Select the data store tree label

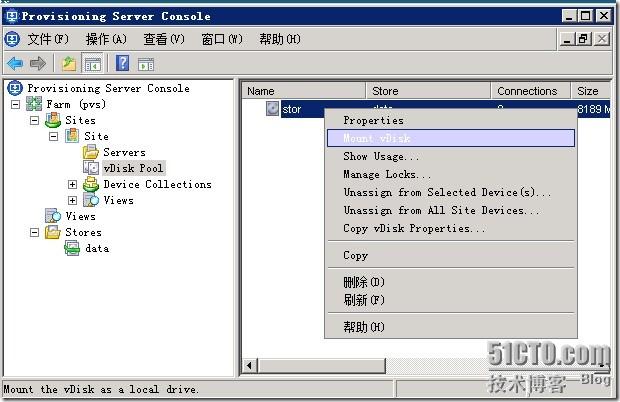click(97, 248)
